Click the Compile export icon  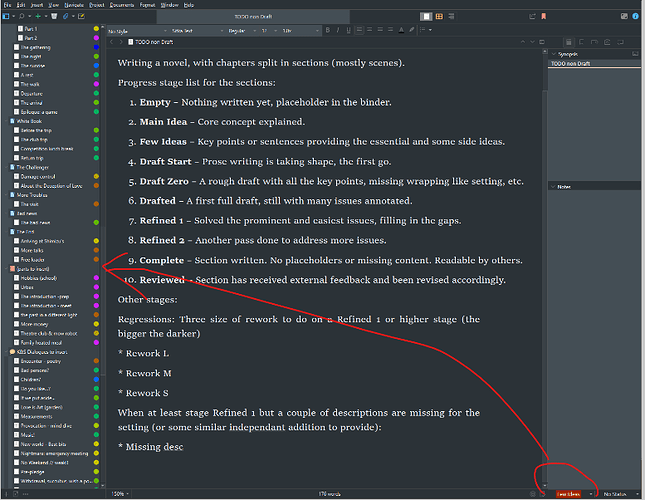point(532,16)
